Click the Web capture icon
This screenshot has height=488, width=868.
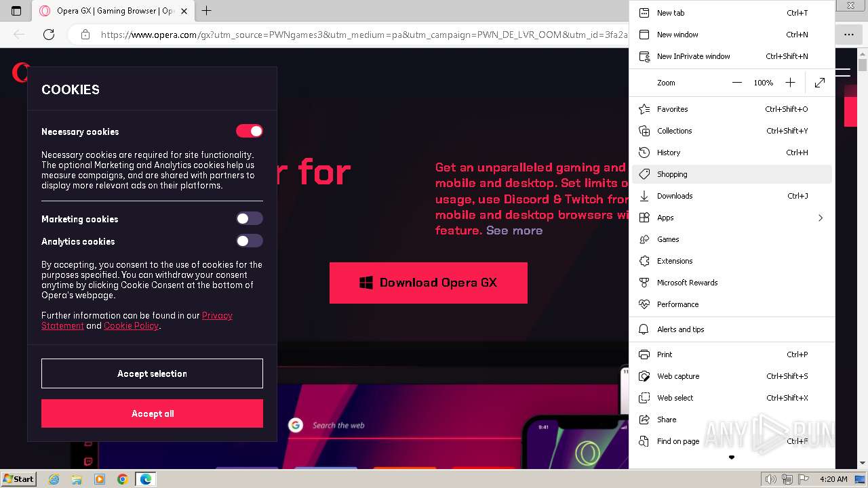[x=644, y=376]
